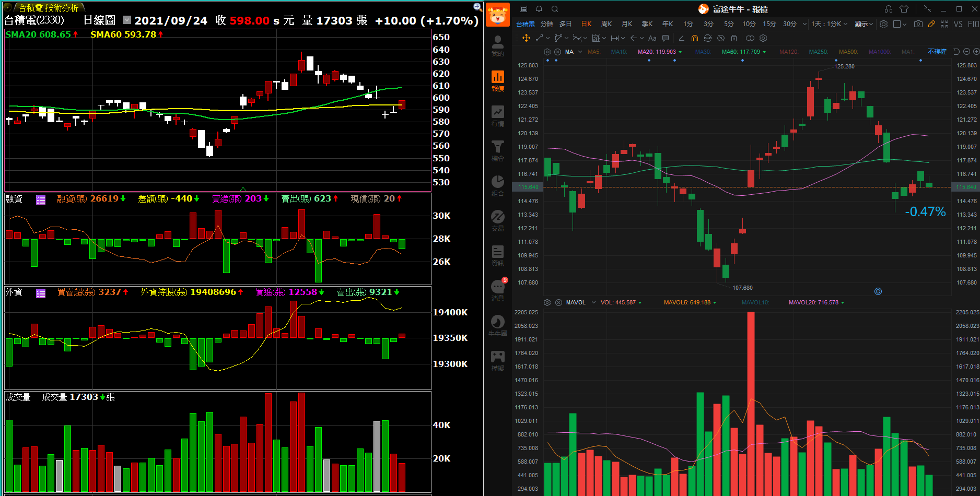The width and height of the screenshot is (980, 496).
Task: Select the move/pan crosshair drawing tool
Action: (526, 38)
